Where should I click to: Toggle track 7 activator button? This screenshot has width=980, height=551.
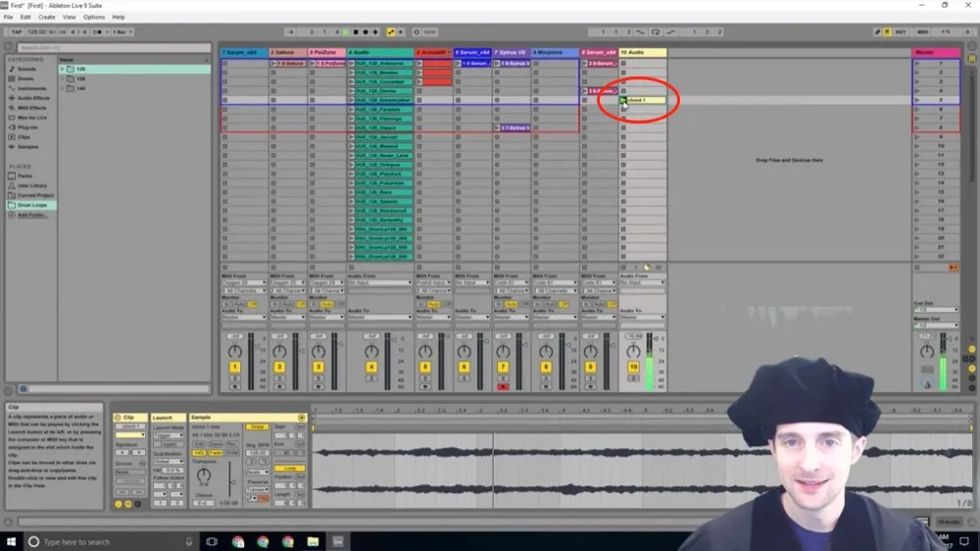point(503,367)
